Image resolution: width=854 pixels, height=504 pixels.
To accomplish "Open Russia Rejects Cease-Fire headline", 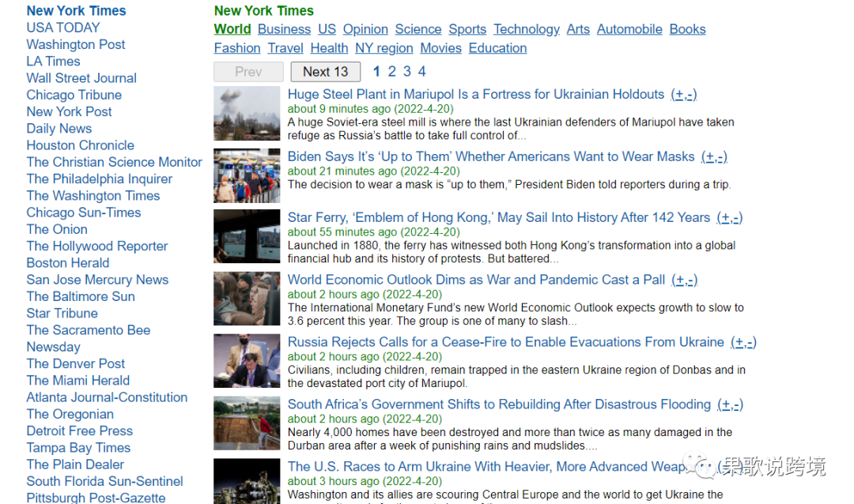I will click(x=506, y=343).
